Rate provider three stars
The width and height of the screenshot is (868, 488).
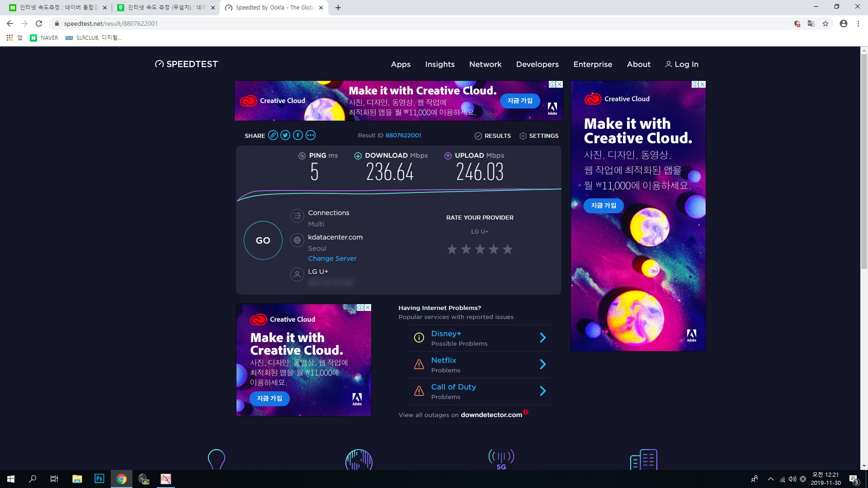coord(480,249)
